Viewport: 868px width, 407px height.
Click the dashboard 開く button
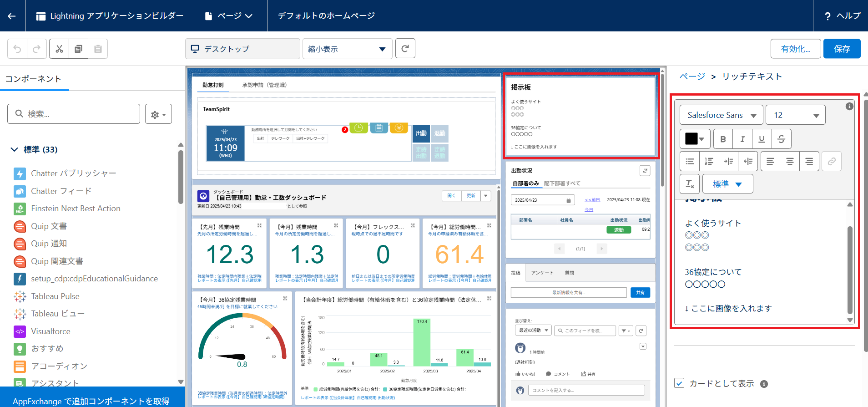pyautogui.click(x=451, y=196)
